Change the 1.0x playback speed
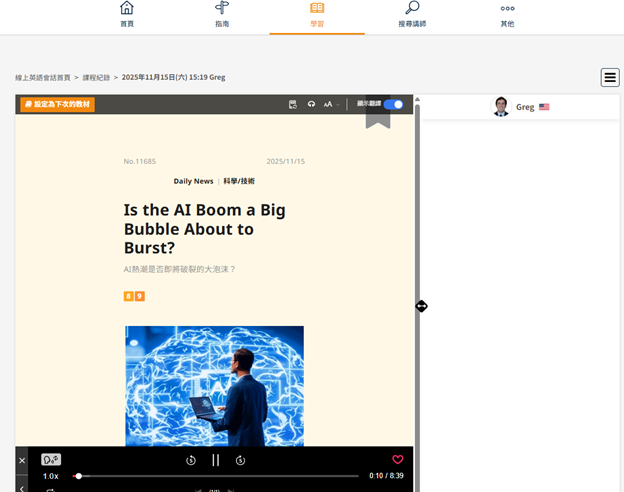Image resolution: width=624 pixels, height=492 pixels. [x=50, y=476]
